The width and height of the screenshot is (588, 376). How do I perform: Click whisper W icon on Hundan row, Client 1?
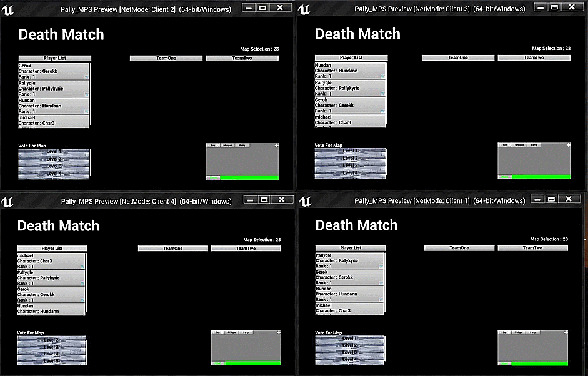381,300
